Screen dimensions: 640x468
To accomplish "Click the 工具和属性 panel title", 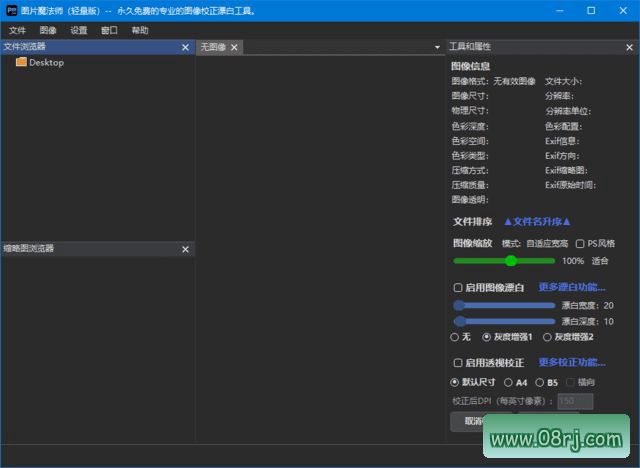I will coord(470,47).
